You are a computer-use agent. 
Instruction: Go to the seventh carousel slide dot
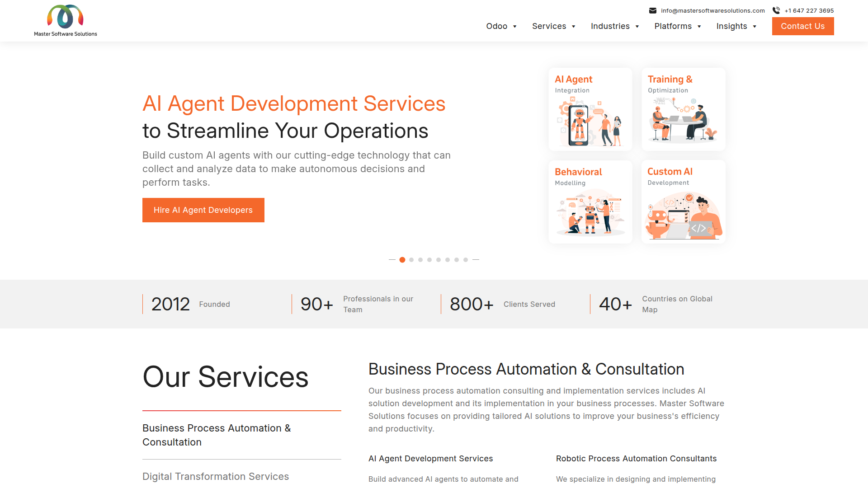click(x=457, y=260)
